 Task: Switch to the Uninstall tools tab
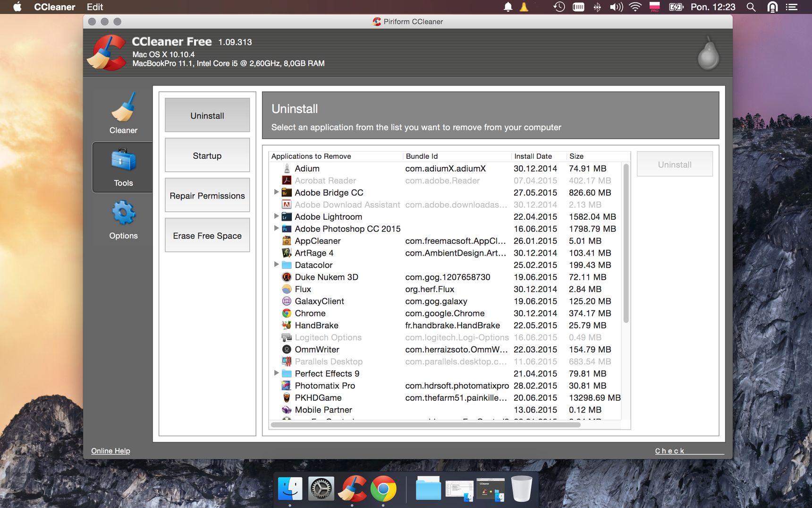(x=207, y=115)
